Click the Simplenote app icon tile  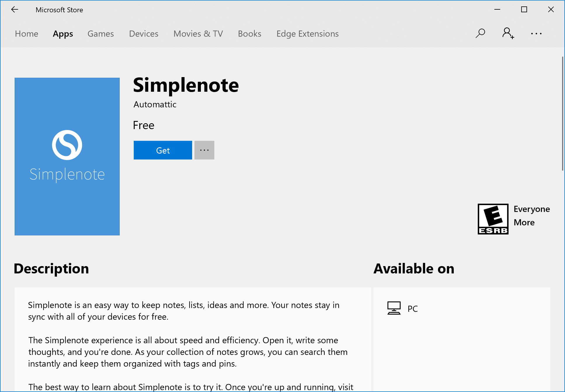coord(67,156)
